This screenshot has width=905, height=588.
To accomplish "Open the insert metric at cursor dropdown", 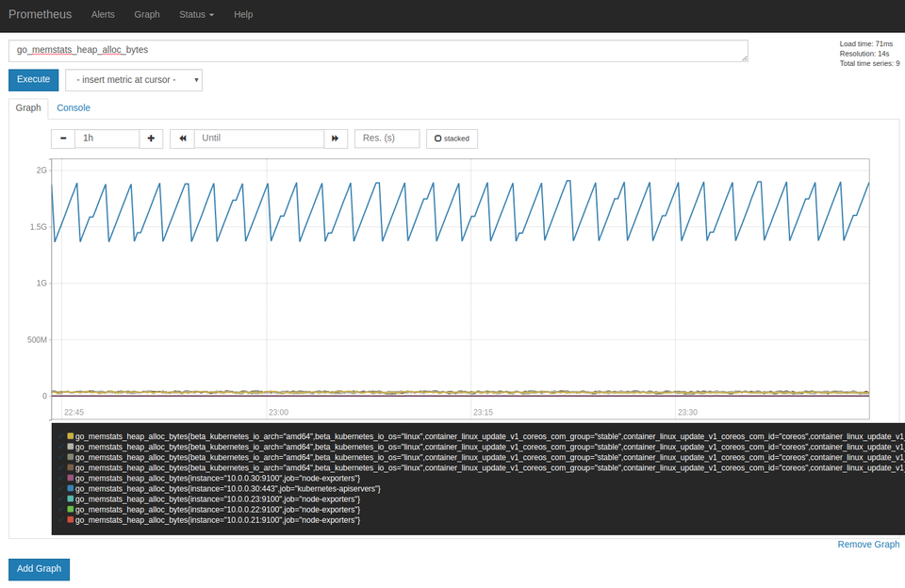I will 133,80.
